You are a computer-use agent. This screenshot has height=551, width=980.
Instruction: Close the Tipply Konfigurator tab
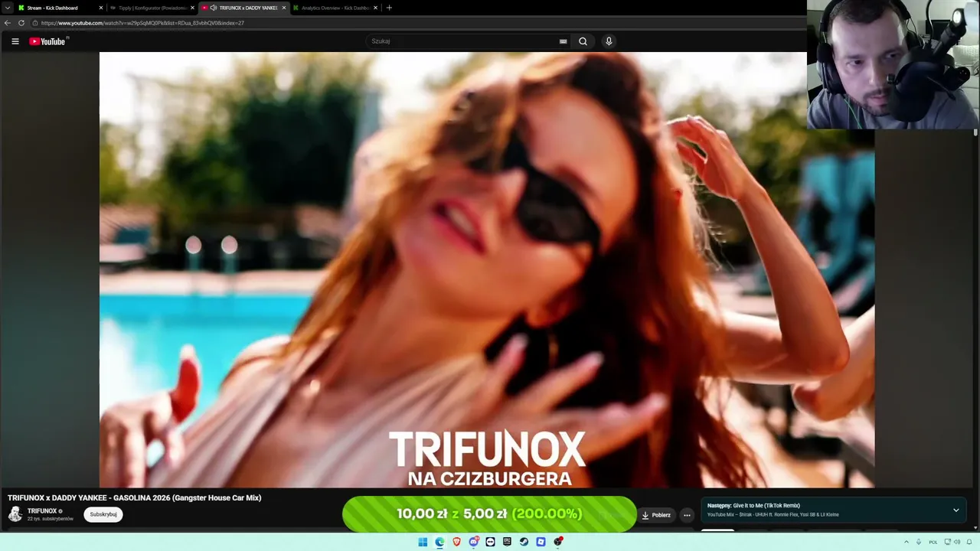tap(192, 8)
